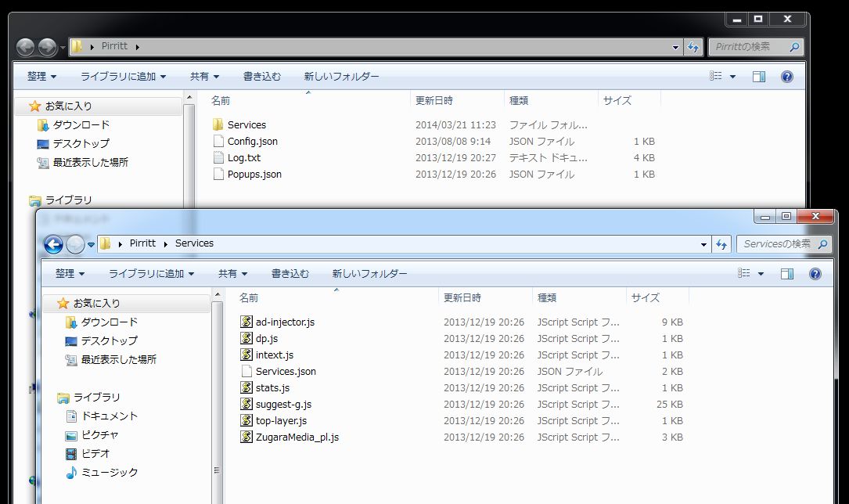Click 書き込む in Services window toolbar
Image resolution: width=849 pixels, height=504 pixels.
coord(290,274)
